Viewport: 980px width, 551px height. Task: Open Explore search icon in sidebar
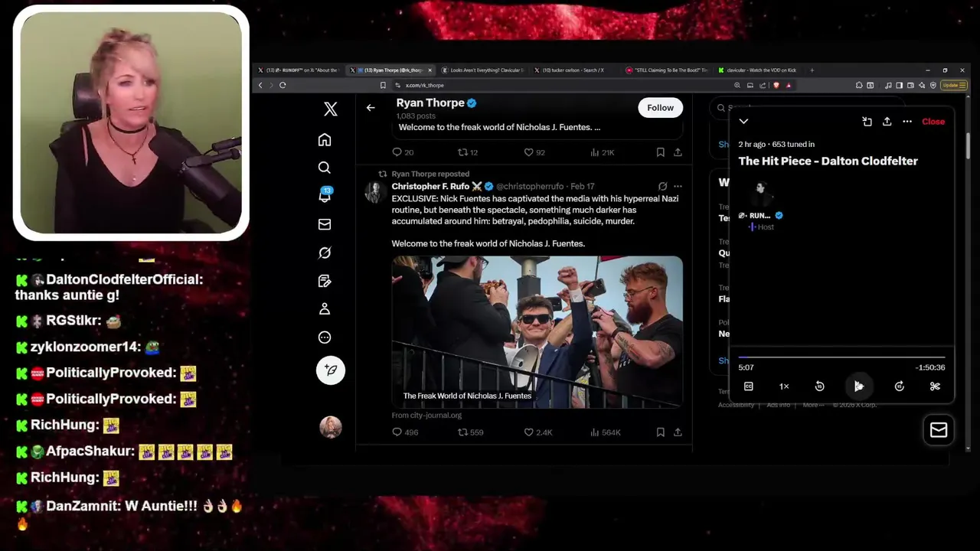325,168
